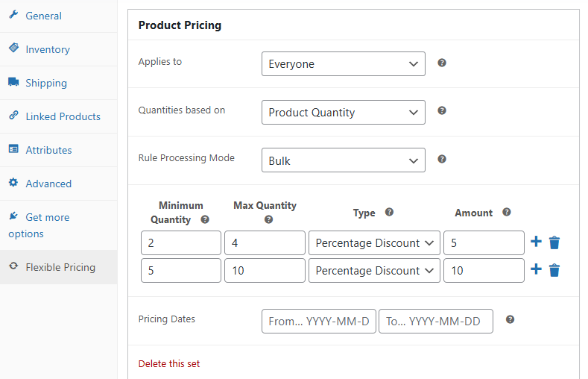Screen dimensions: 588x379
Task: Delete the 2–4 quantity pricing rule
Action: coord(554,242)
